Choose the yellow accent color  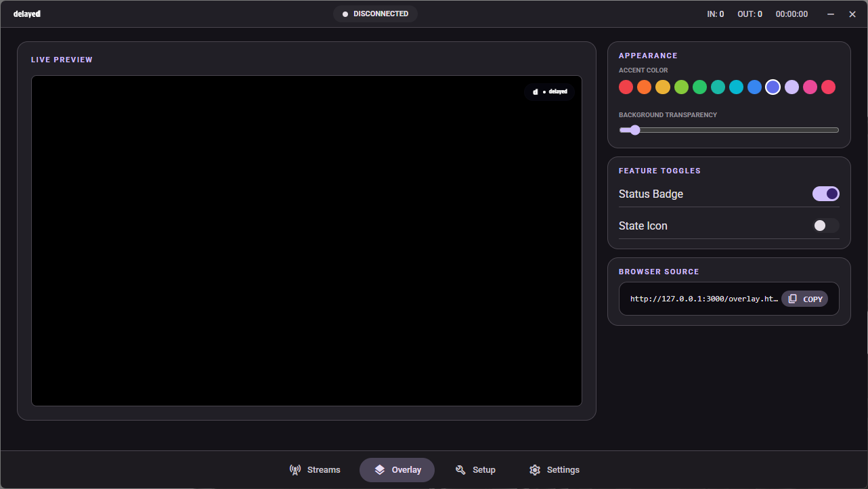663,87
